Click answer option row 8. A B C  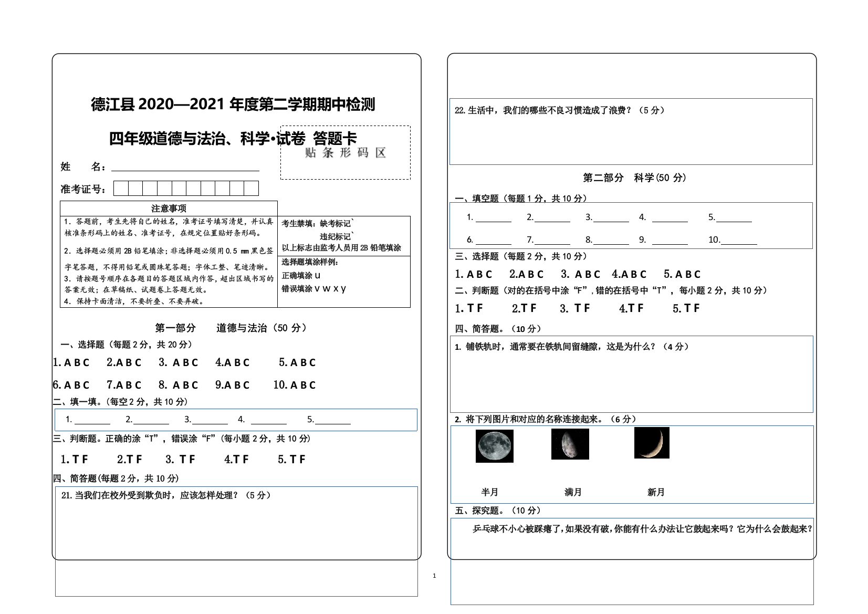click(179, 385)
